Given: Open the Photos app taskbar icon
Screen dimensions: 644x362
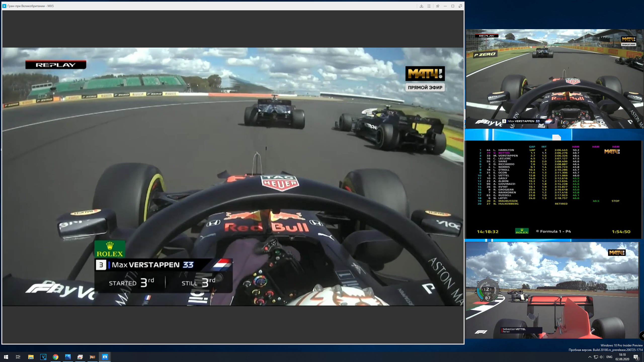Looking at the screenshot, I should click(x=68, y=357).
